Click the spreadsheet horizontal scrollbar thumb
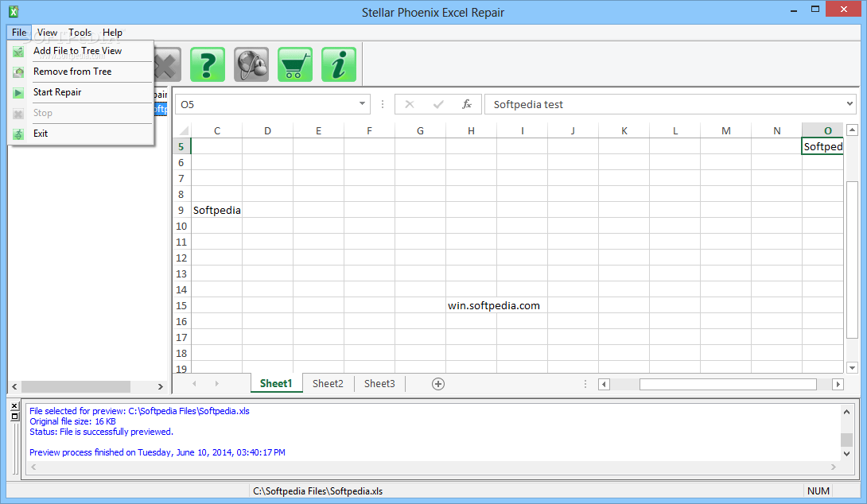Screen dimensions: 867x504 728,384
